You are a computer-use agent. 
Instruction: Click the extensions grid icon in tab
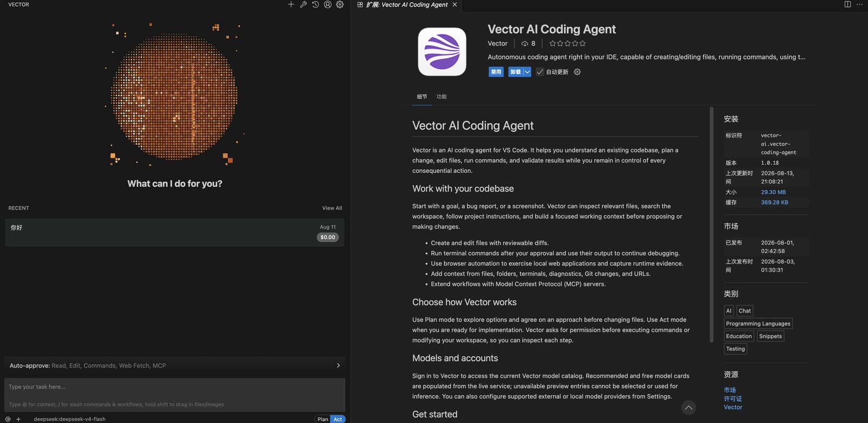360,4
